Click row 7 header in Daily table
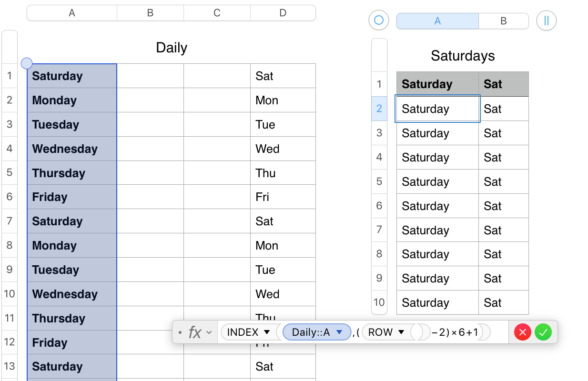 [x=10, y=221]
